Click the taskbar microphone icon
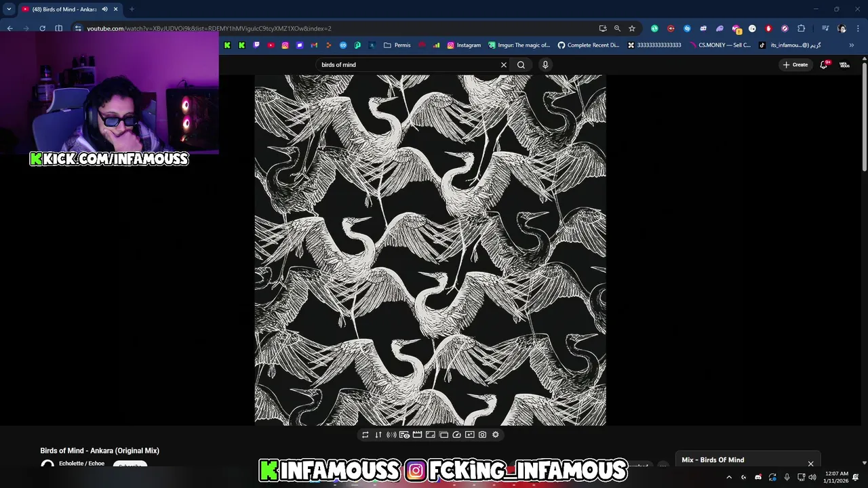 pos(787,477)
